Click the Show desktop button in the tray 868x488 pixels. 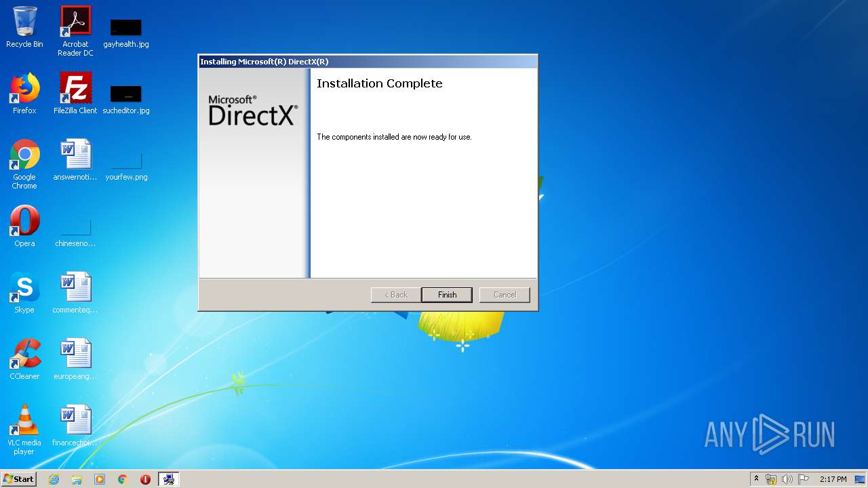click(861, 479)
